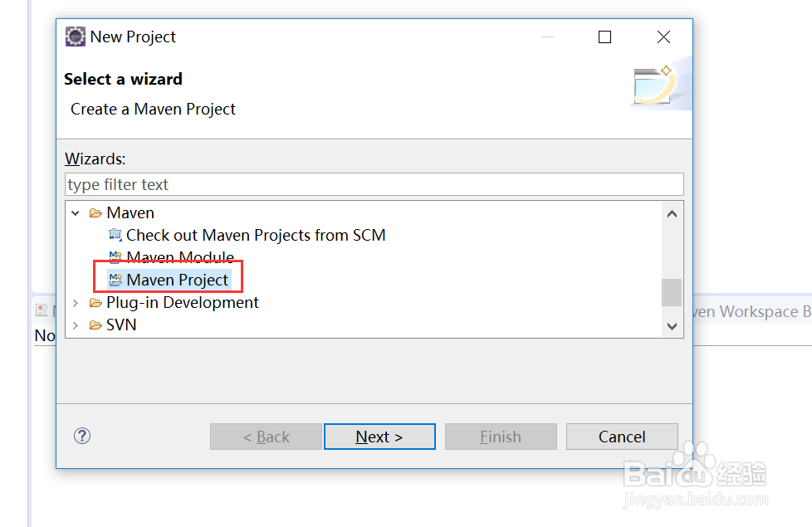Click the wizard list scroll down arrow
Image resolution: width=812 pixels, height=527 pixels.
pyautogui.click(x=672, y=327)
